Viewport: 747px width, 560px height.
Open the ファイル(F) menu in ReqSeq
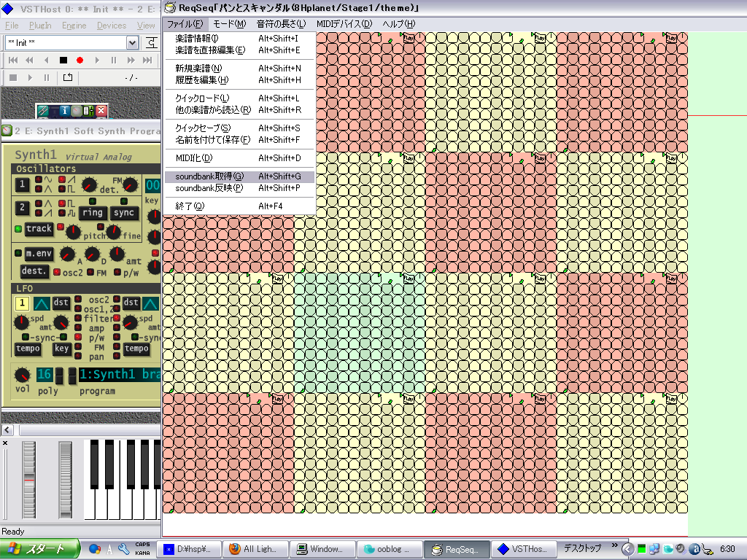(185, 24)
